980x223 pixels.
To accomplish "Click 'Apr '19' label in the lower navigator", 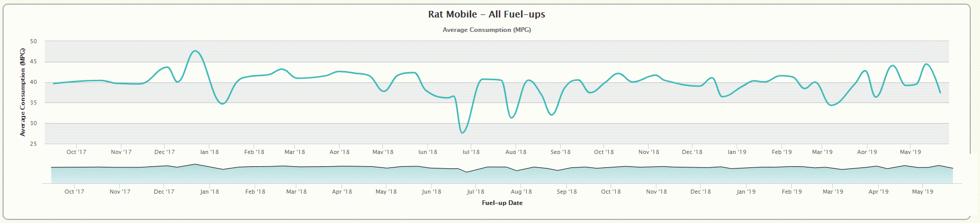I will (878, 192).
